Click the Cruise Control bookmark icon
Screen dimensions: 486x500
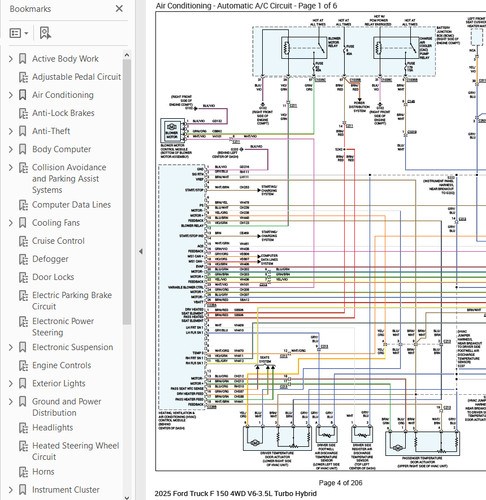[23, 241]
